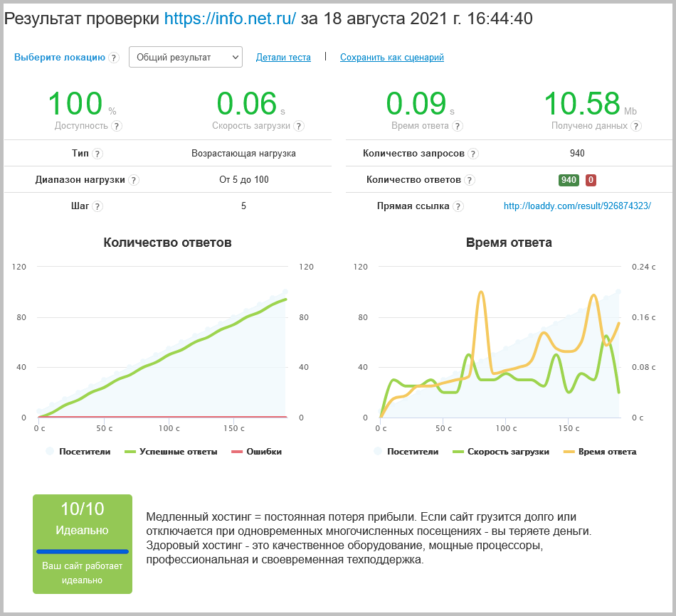Click help icon beside Скорость загрузки metric

(299, 126)
